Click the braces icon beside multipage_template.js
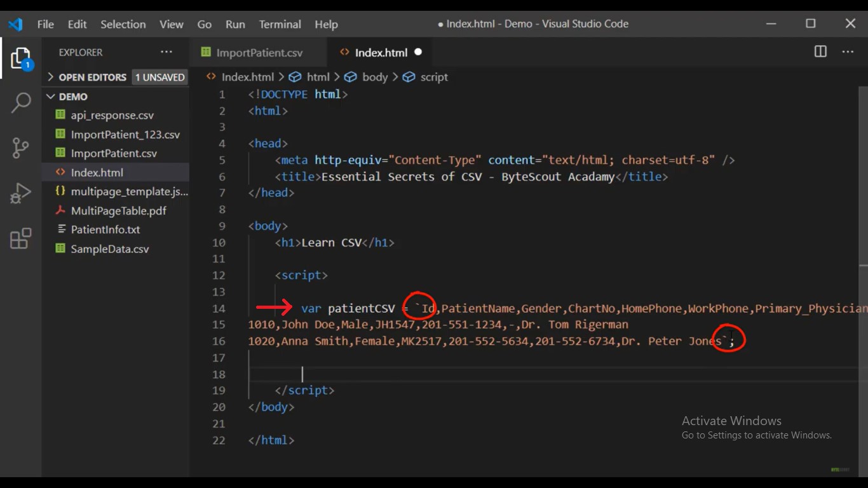The image size is (868, 488). (60, 191)
